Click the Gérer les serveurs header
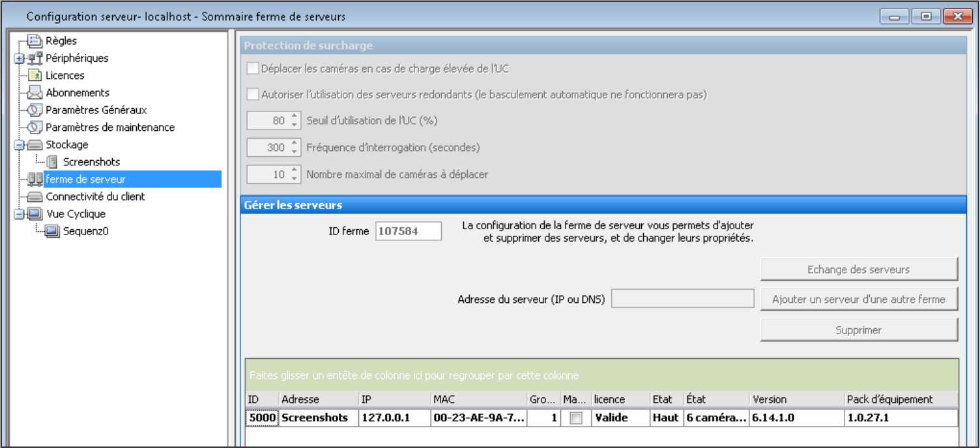The image size is (980, 448). 603,205
